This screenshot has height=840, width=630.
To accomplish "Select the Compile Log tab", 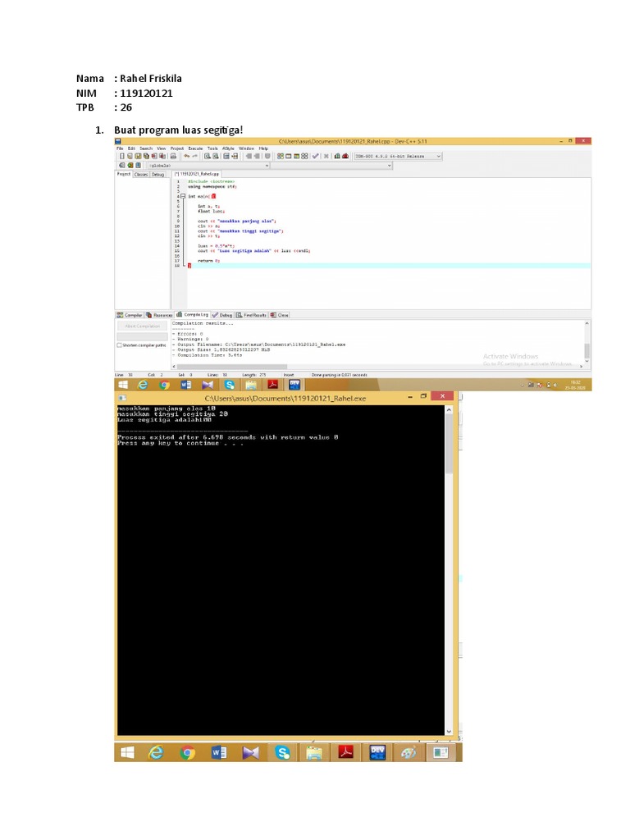I will pos(192,315).
